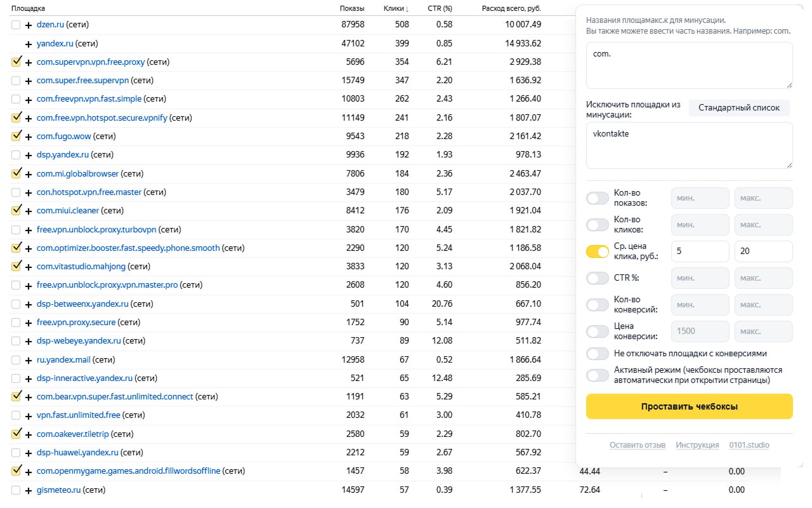Click the Показы column header
The height and width of the screenshot is (508, 812).
tap(352, 9)
